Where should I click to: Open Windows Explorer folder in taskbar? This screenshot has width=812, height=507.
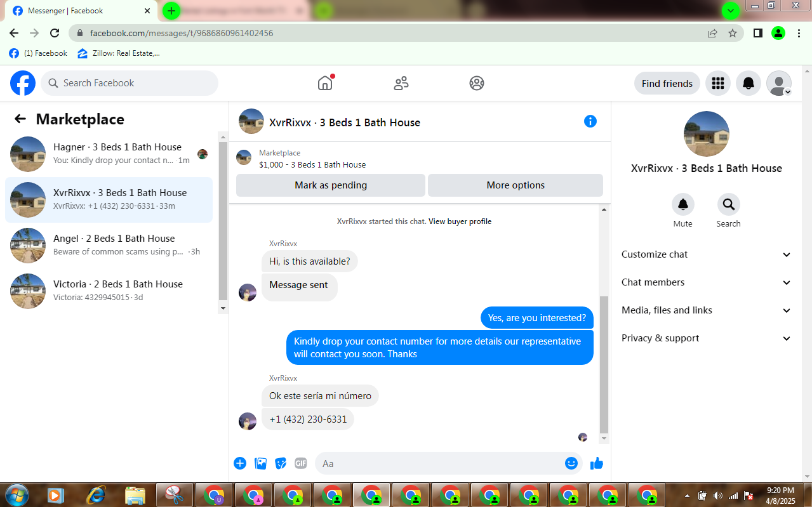click(135, 495)
